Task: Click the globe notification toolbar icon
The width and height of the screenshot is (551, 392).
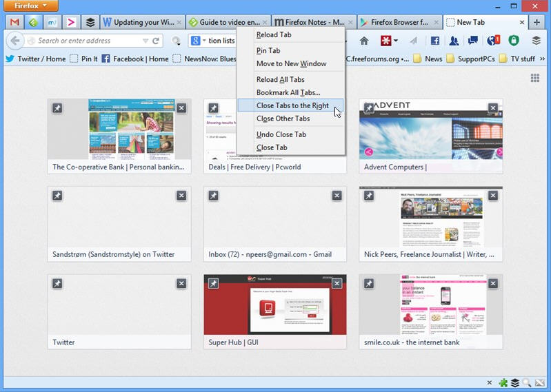Action: click(493, 41)
